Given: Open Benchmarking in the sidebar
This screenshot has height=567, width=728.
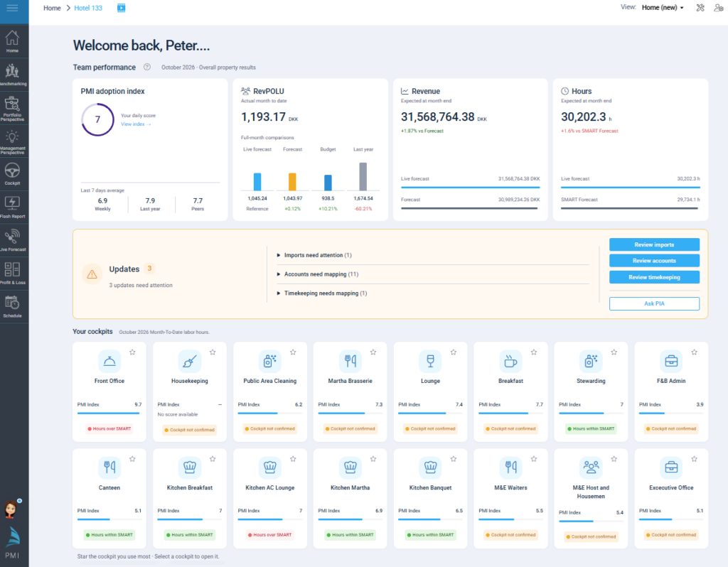Looking at the screenshot, I should click(x=13, y=75).
